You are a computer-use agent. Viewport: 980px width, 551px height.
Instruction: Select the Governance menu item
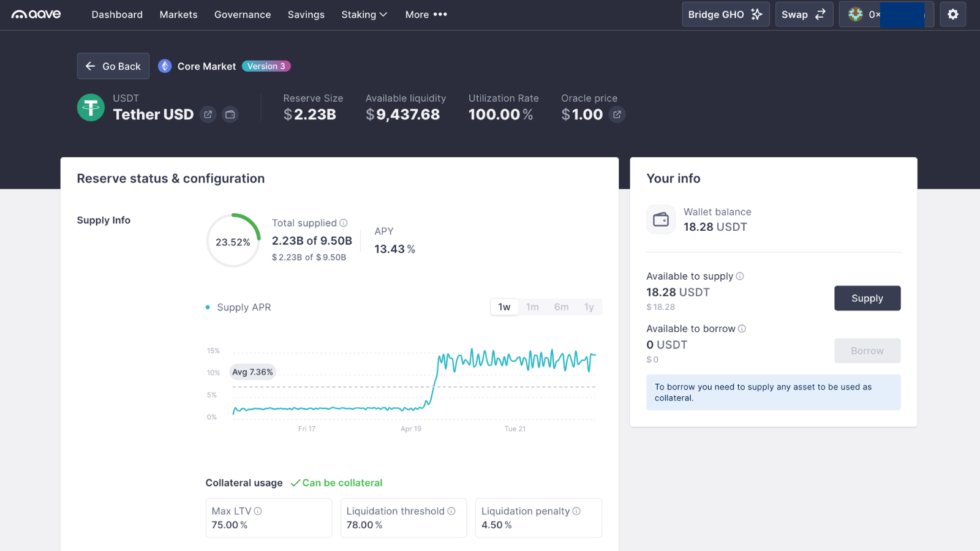tap(243, 14)
